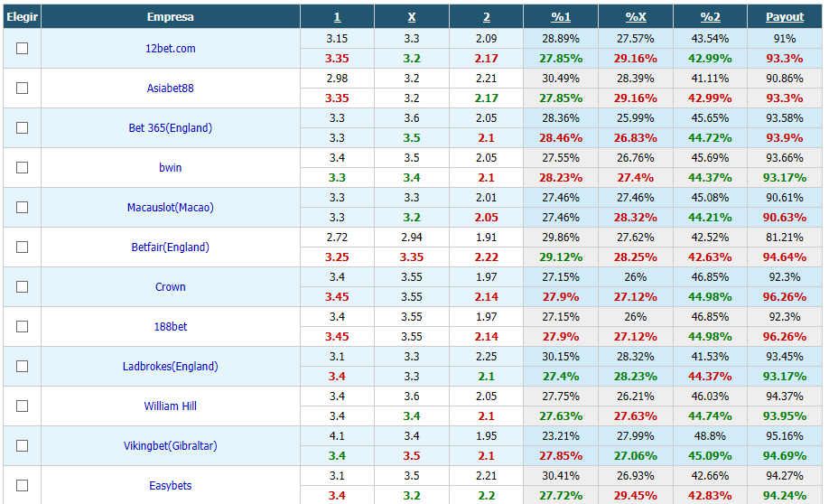Open the Asiabet88 link
Screen dimensions: 829x504
171,88
